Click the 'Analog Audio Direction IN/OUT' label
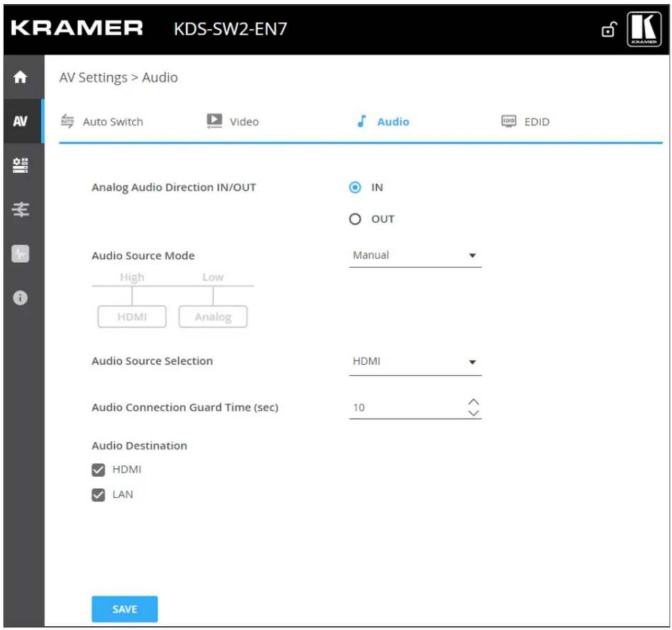 [174, 187]
